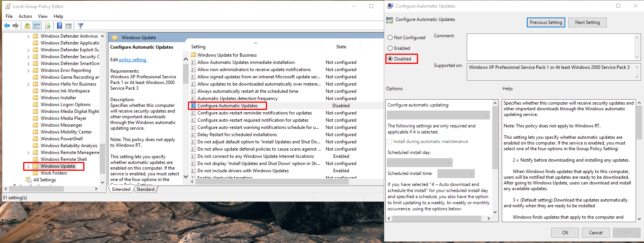Click icon beside Configure Automatic Updates row
Image resolution: width=644 pixels, height=243 pixels.
coord(194,106)
